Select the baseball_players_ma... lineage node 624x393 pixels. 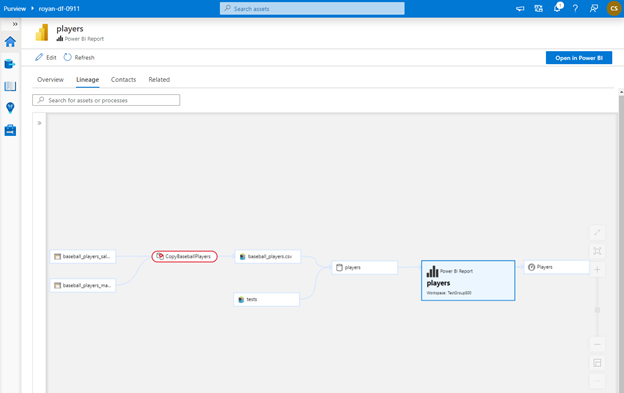[x=83, y=285]
